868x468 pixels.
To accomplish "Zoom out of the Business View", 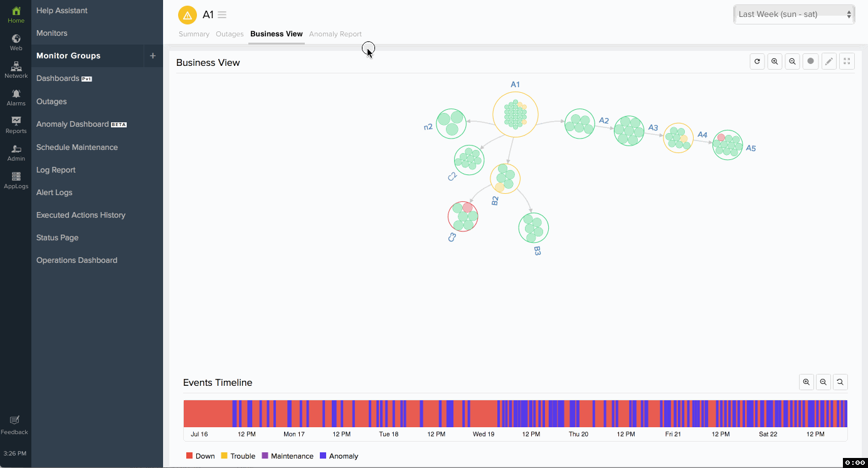I will tap(793, 61).
